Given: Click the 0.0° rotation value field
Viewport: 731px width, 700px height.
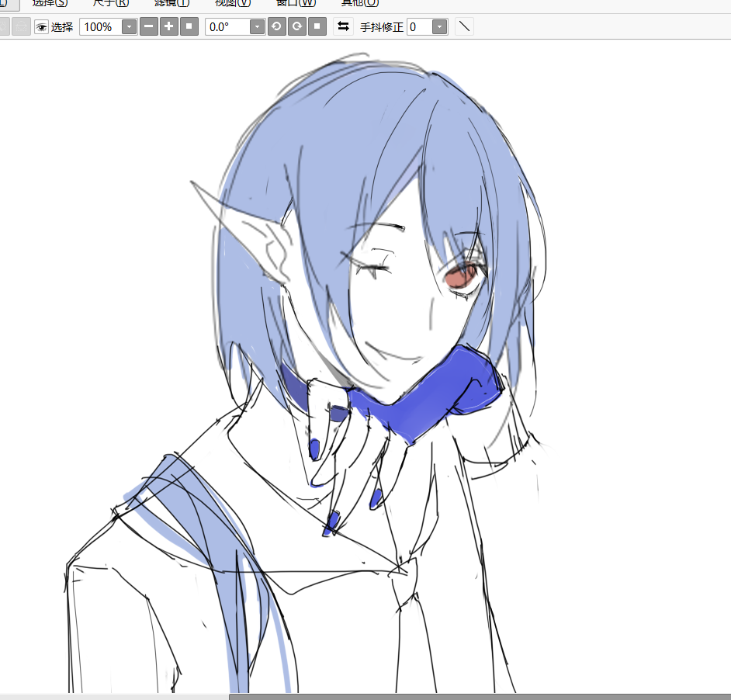Looking at the screenshot, I should (227, 27).
